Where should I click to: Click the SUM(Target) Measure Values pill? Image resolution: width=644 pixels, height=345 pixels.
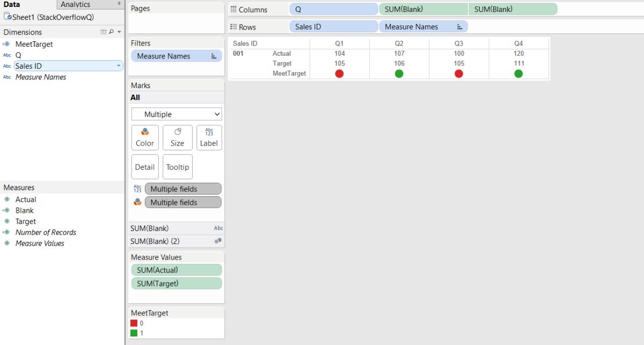coord(177,283)
